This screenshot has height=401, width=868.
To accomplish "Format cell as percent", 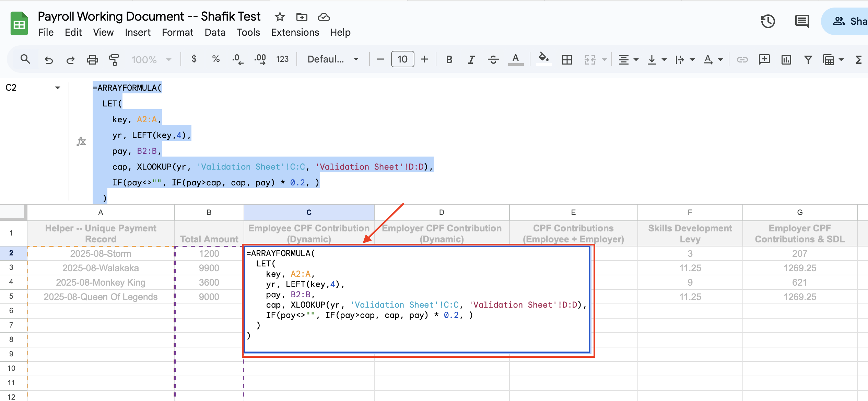I will 216,59.
